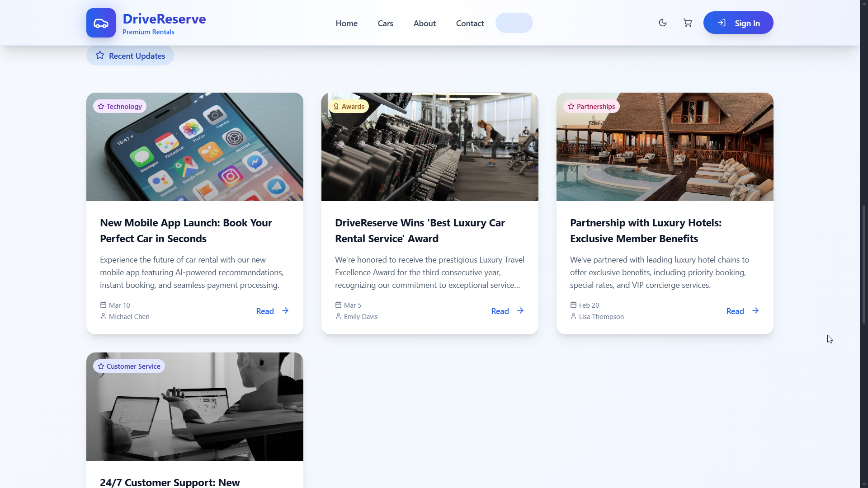Open the gym dumbbells article thumbnail
This screenshot has height=488, width=868.
point(430,147)
